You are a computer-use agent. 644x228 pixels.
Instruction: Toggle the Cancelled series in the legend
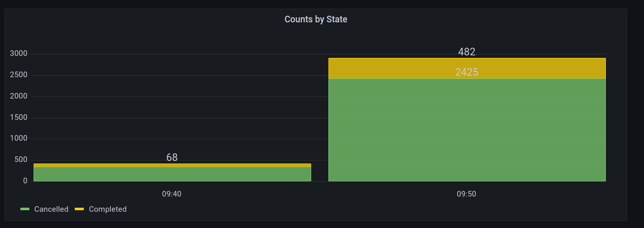[51, 209]
